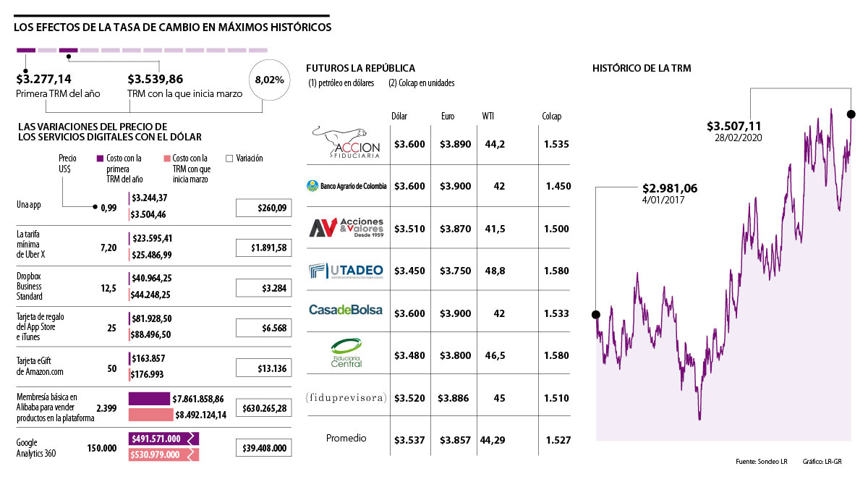The width and height of the screenshot is (868, 482).
Task: Click the pink March-TRM legend square
Action: pyautogui.click(x=166, y=158)
